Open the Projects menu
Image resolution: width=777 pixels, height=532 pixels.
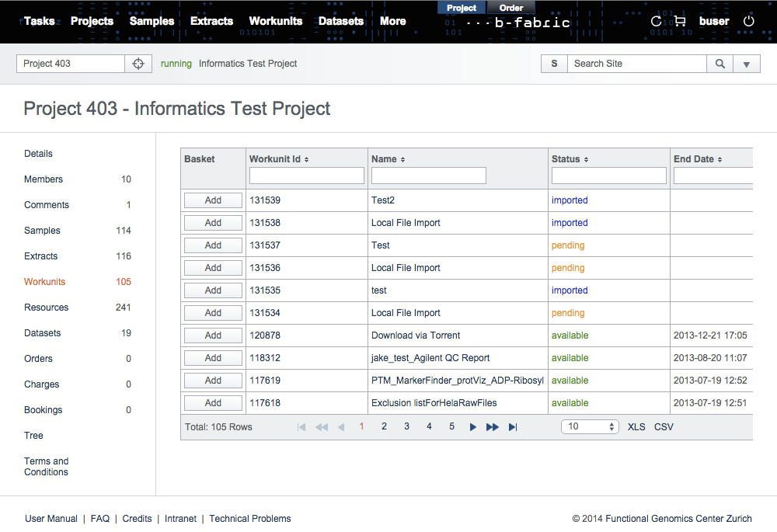click(x=92, y=21)
